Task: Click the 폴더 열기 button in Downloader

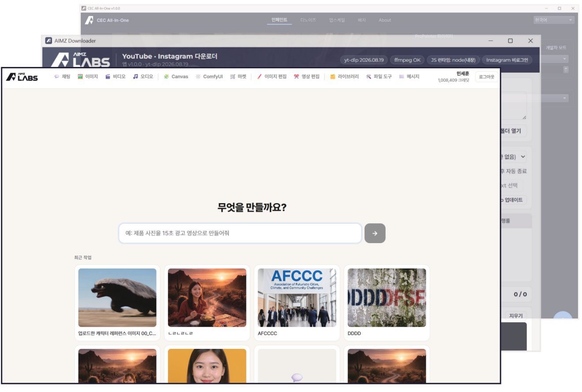Action: click(x=513, y=131)
